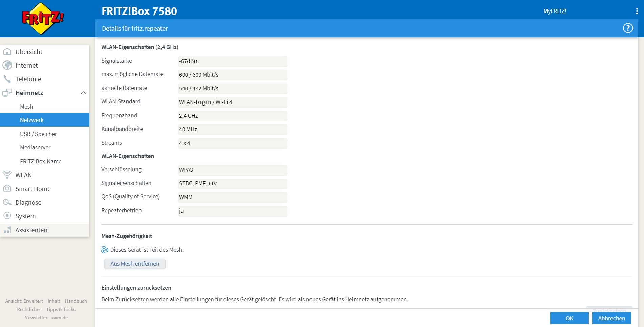Select the Netzwerk submenu item
This screenshot has height=327, width=644.
pyautogui.click(x=45, y=120)
